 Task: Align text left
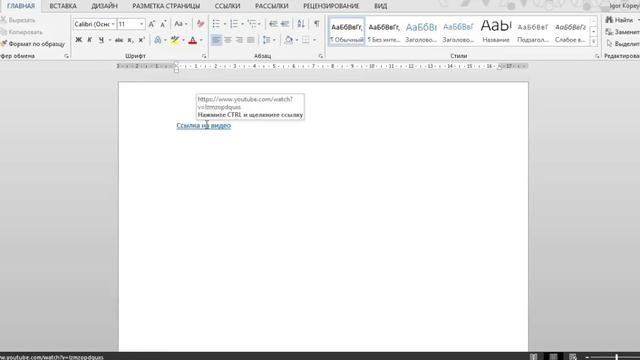click(216, 40)
